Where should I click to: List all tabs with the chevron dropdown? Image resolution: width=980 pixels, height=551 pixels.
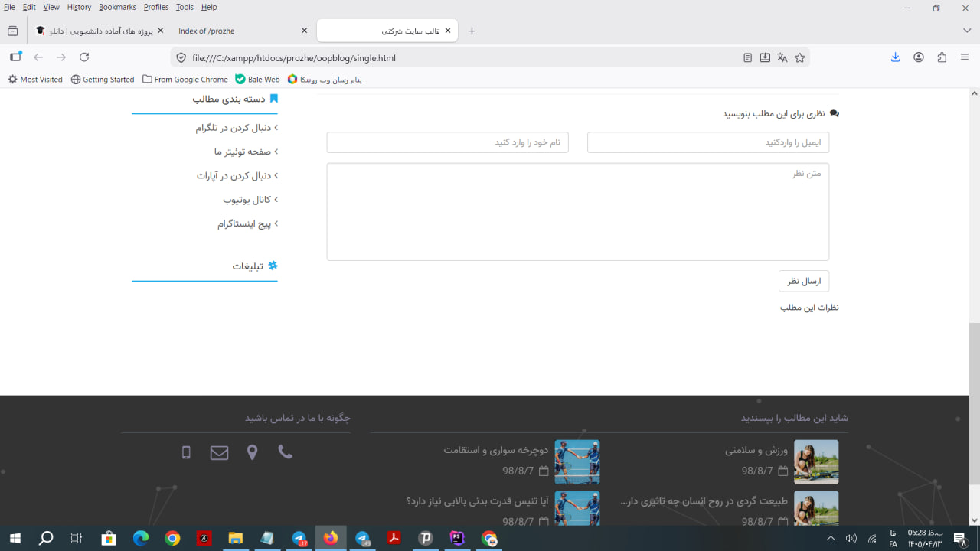coord(967,31)
